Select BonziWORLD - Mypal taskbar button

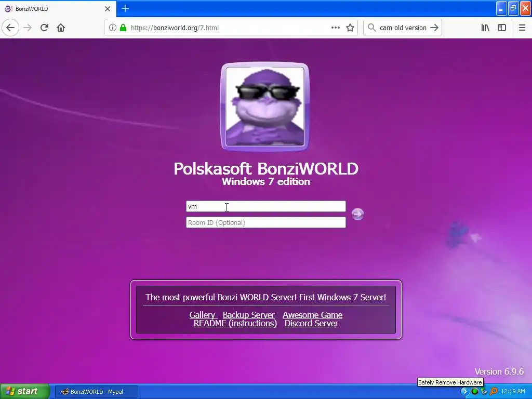click(x=97, y=392)
